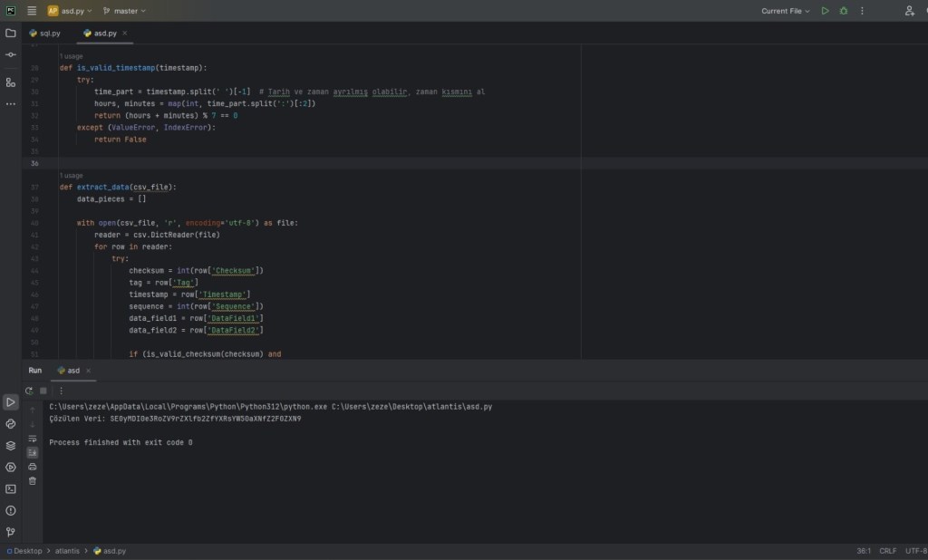928x560 pixels.
Task: Toggle the Run tool window button
Action: pos(11,401)
